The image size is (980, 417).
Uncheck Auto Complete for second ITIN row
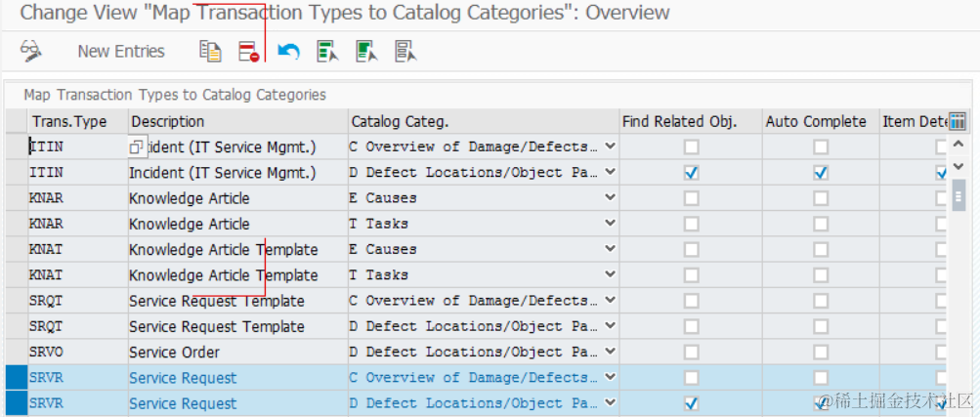coord(821,173)
